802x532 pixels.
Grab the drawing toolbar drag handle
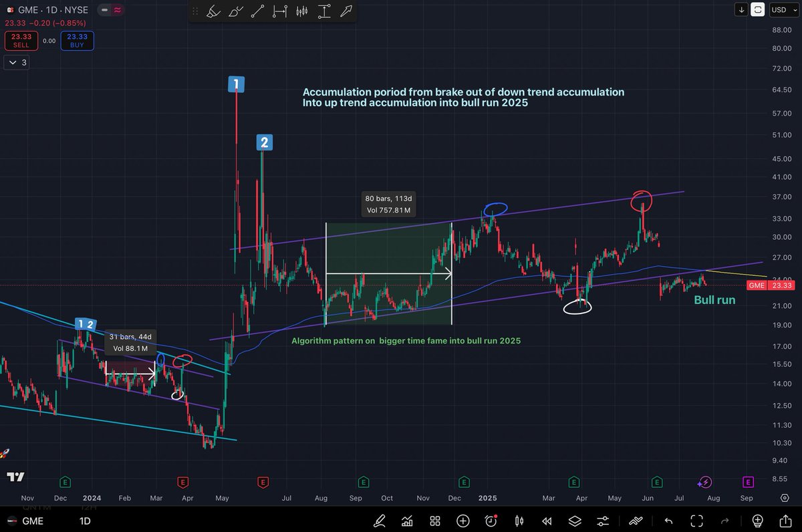pyautogui.click(x=194, y=11)
